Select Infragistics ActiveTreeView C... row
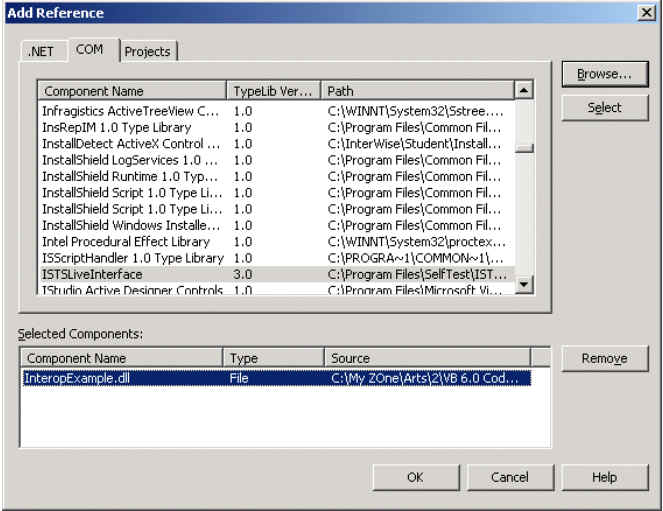 tap(277, 111)
